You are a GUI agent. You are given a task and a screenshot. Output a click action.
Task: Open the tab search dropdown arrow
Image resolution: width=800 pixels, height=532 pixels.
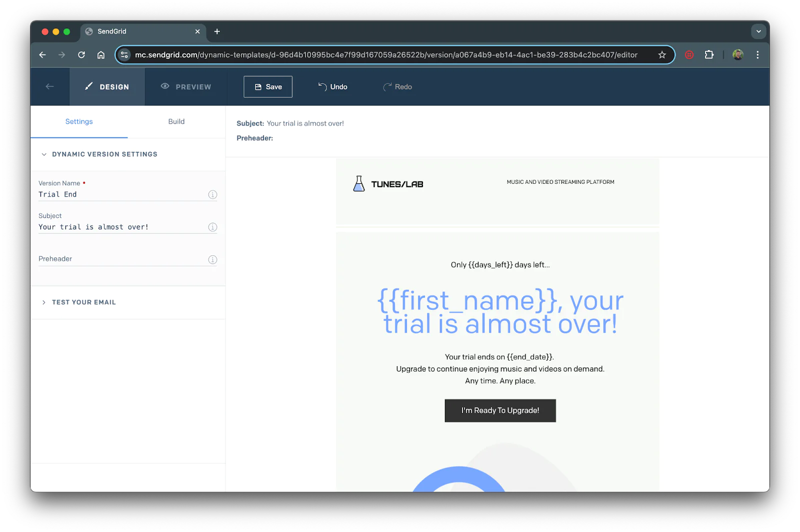[x=758, y=31]
